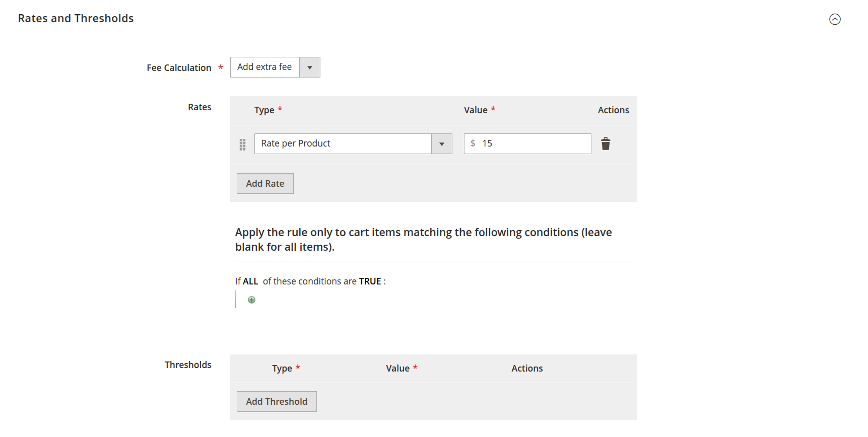Change the ALL condition aggregator

[x=250, y=281]
